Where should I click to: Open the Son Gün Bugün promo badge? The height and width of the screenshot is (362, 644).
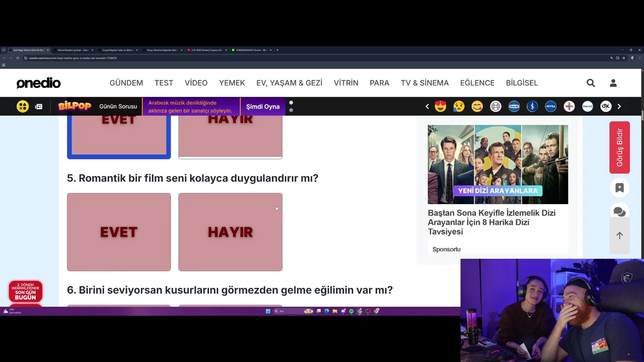click(25, 292)
